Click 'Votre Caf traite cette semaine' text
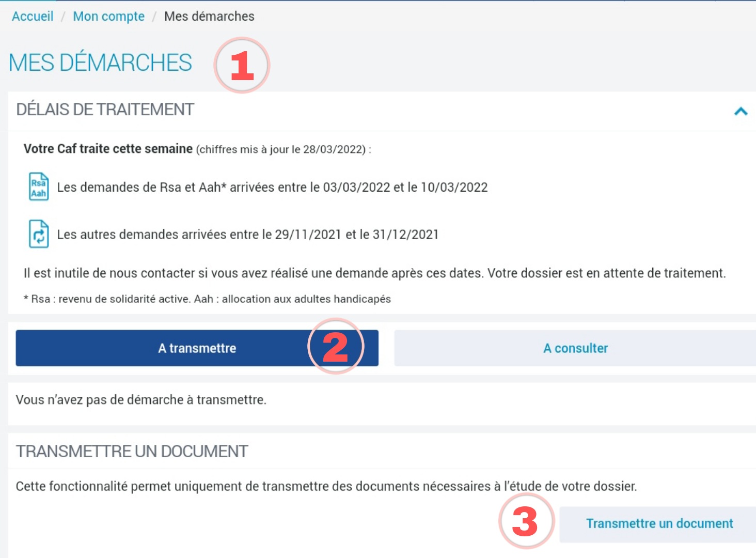The image size is (756, 558). 108,149
